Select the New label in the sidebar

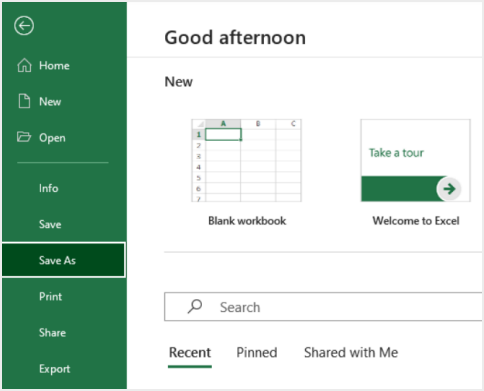tap(50, 102)
